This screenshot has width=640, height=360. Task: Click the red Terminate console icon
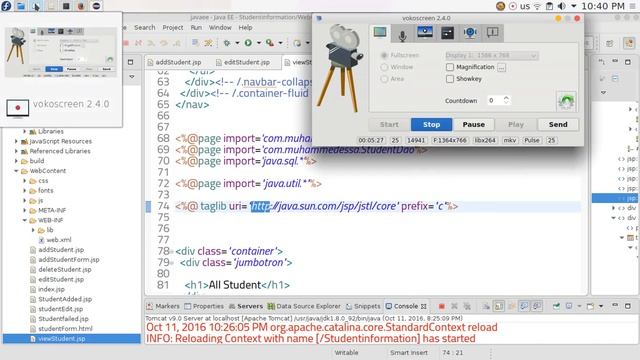442,306
